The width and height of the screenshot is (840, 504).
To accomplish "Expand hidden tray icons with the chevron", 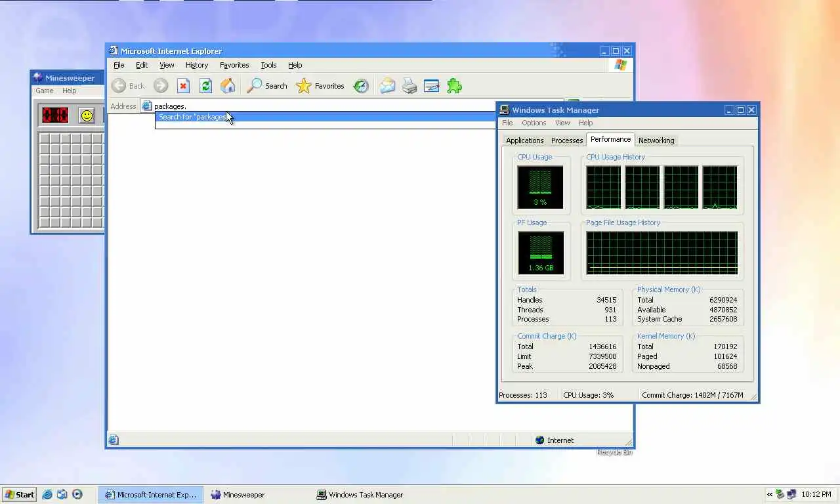I will point(770,494).
